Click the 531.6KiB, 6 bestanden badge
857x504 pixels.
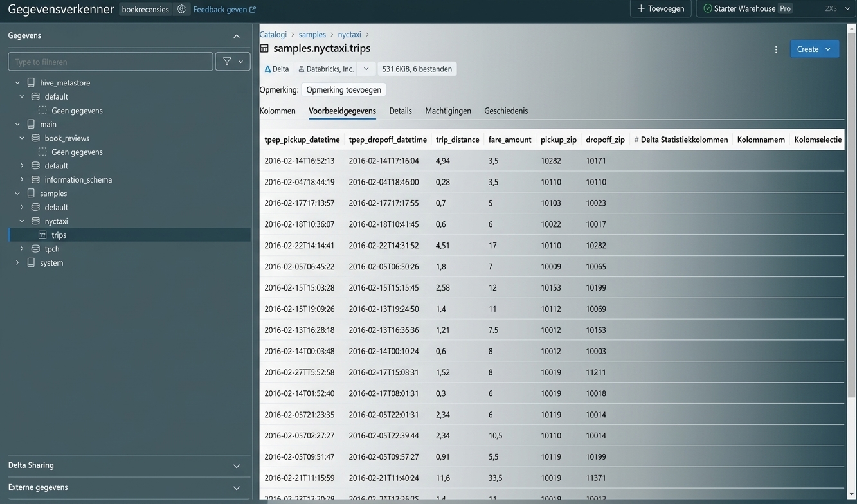coord(417,69)
